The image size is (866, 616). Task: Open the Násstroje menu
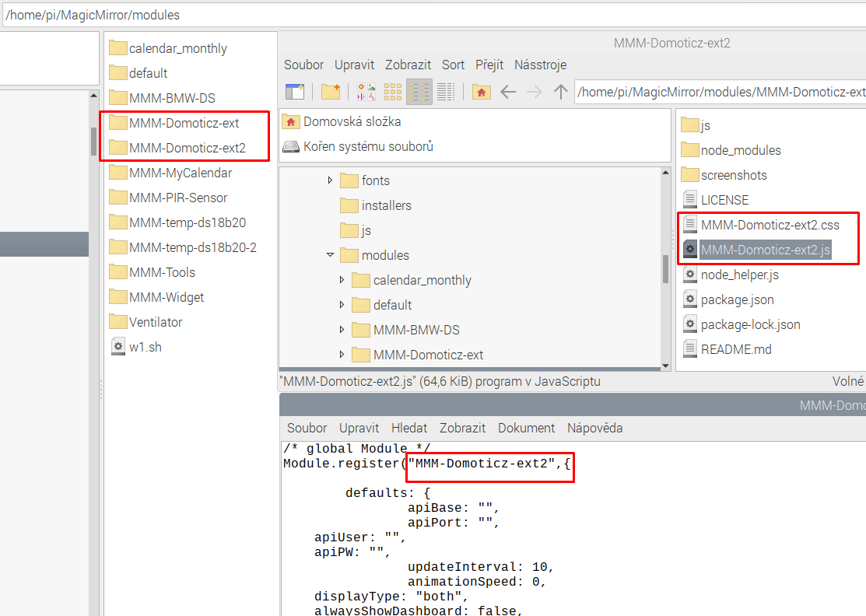coord(540,65)
